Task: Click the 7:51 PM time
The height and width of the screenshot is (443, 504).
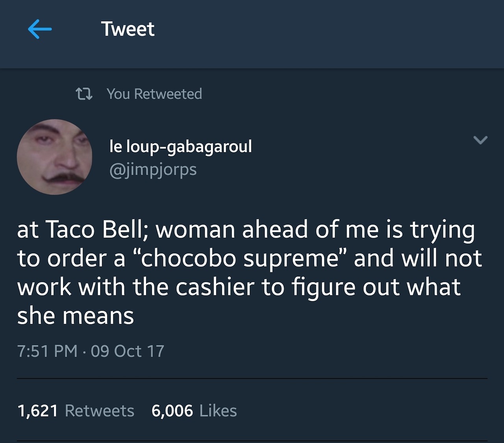Action: (x=47, y=351)
